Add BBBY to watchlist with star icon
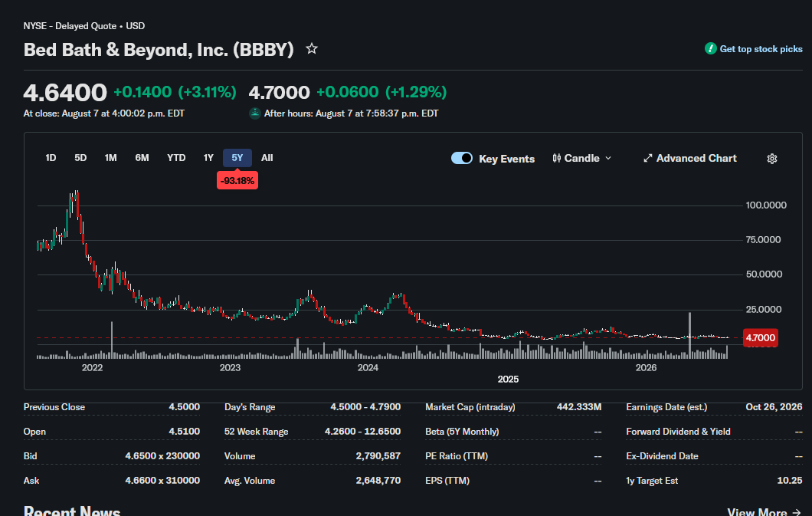812x516 pixels. click(x=311, y=49)
